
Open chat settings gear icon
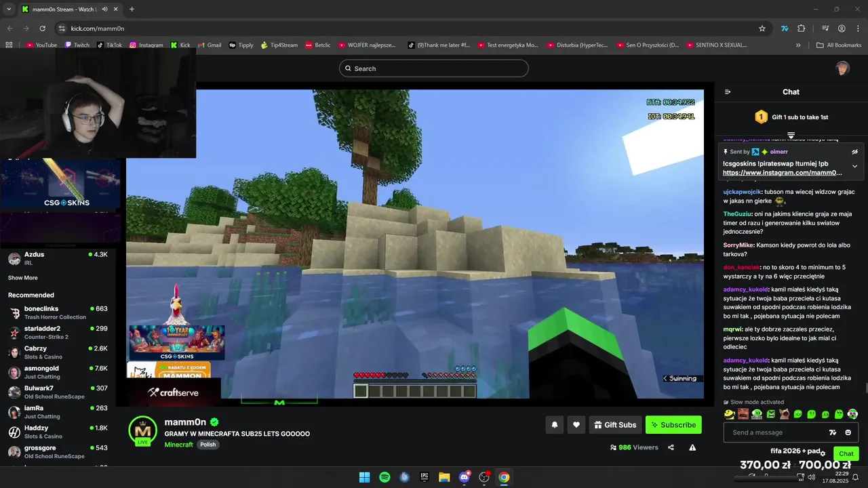coord(823,453)
